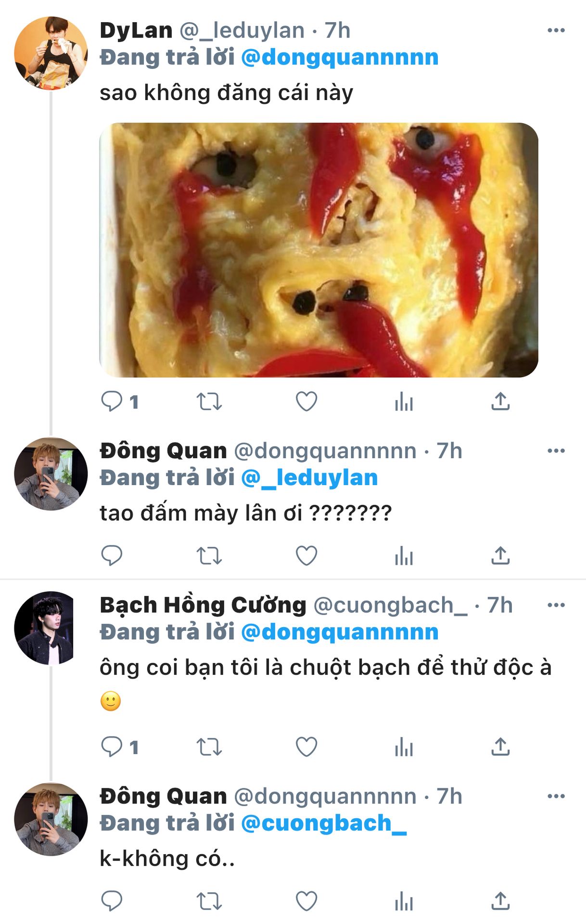Open DyLan's profile picture
586x924 pixels.
[51, 53]
